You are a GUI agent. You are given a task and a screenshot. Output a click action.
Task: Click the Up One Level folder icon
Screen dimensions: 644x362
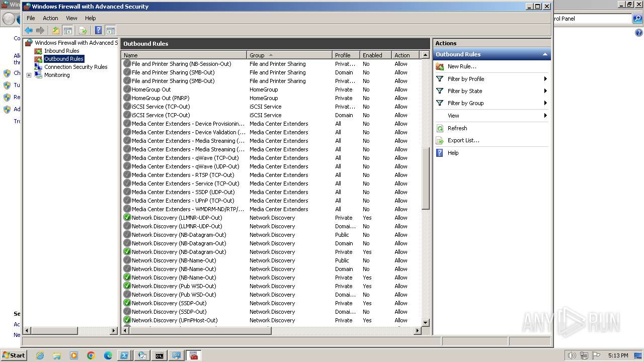pos(56,31)
